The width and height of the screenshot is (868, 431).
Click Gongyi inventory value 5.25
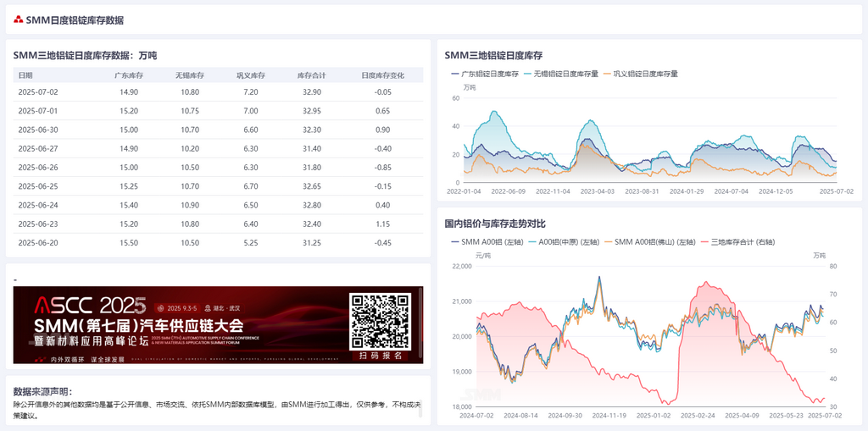[x=251, y=242]
